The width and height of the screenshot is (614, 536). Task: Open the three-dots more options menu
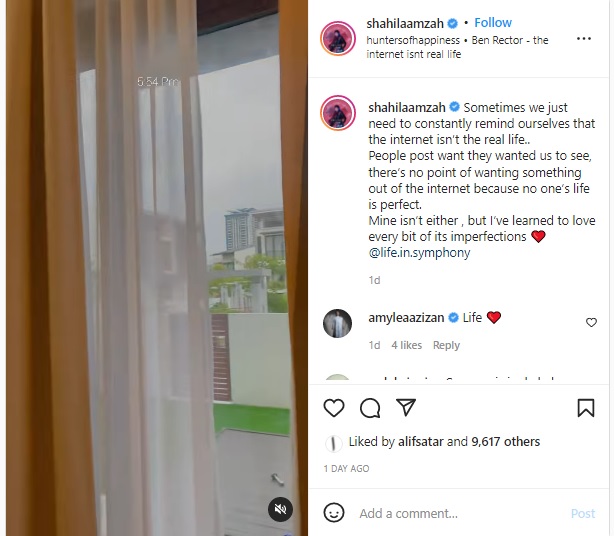click(x=584, y=39)
